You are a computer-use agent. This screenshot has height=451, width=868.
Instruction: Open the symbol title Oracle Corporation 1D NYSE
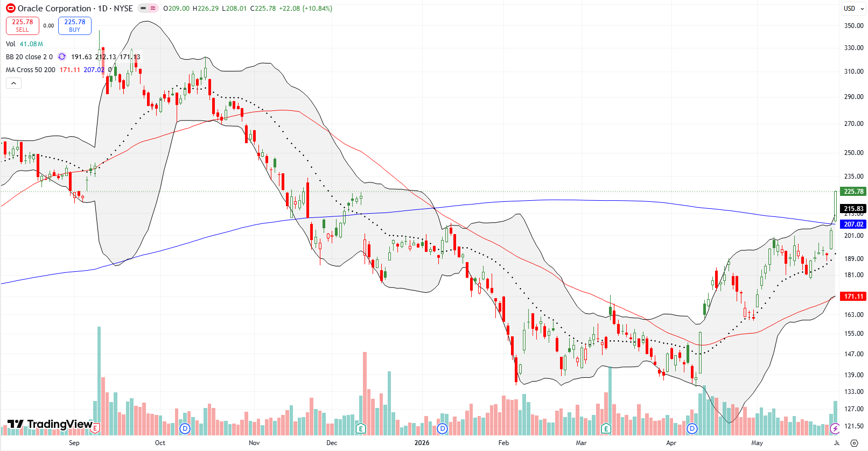(75, 9)
